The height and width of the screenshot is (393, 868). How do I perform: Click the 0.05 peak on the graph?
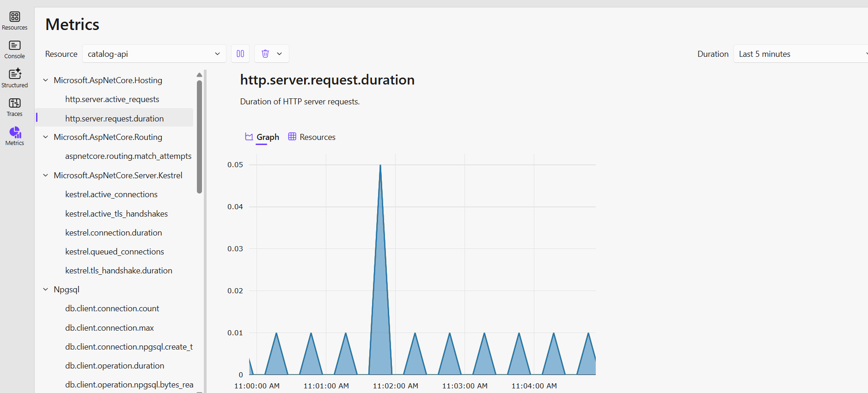380,165
